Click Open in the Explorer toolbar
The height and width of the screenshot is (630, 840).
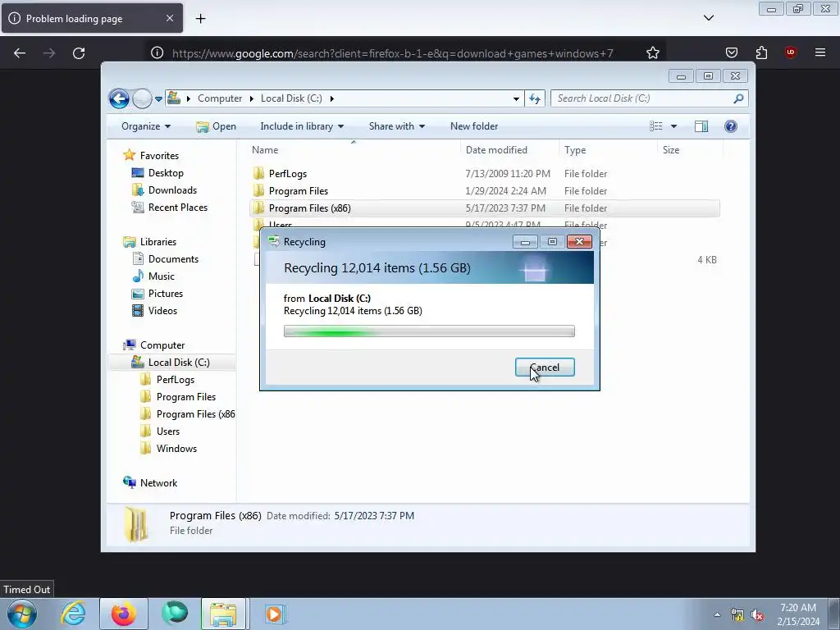(x=217, y=126)
